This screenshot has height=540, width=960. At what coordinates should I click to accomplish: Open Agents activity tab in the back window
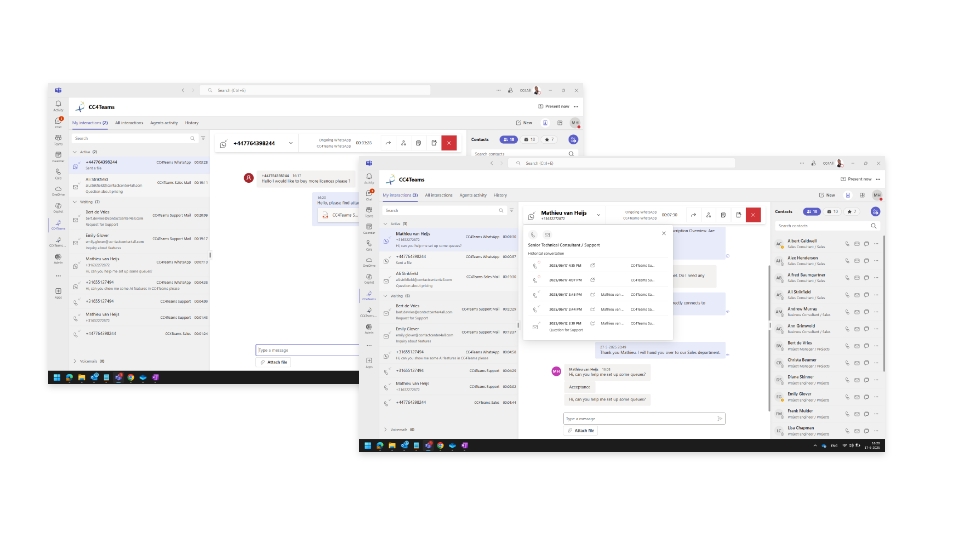[163, 123]
